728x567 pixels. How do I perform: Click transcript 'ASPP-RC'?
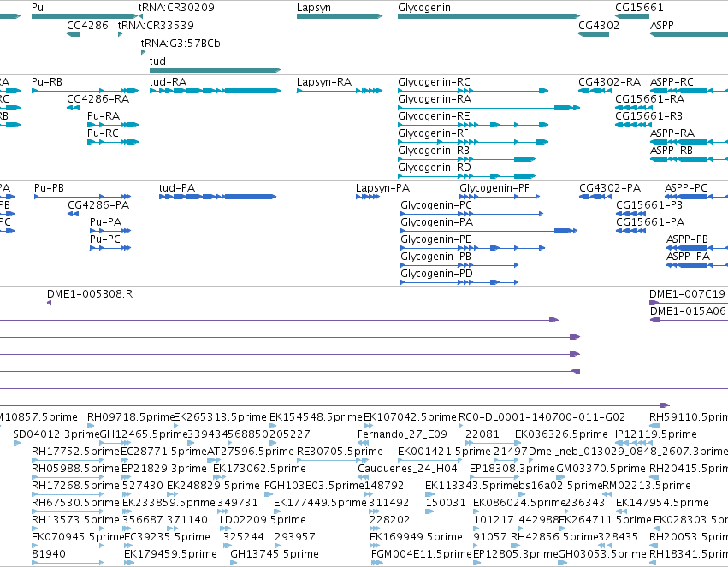672,82
